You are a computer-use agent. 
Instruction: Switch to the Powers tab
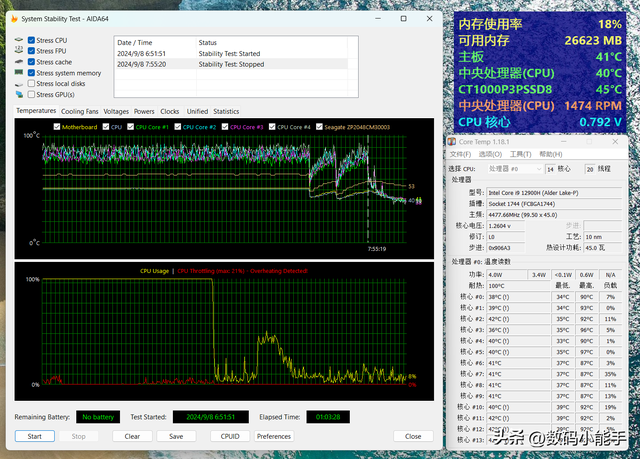click(144, 111)
